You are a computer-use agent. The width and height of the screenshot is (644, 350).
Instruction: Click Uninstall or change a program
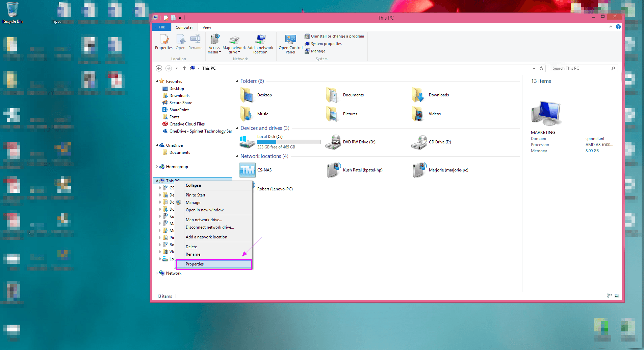tap(334, 36)
